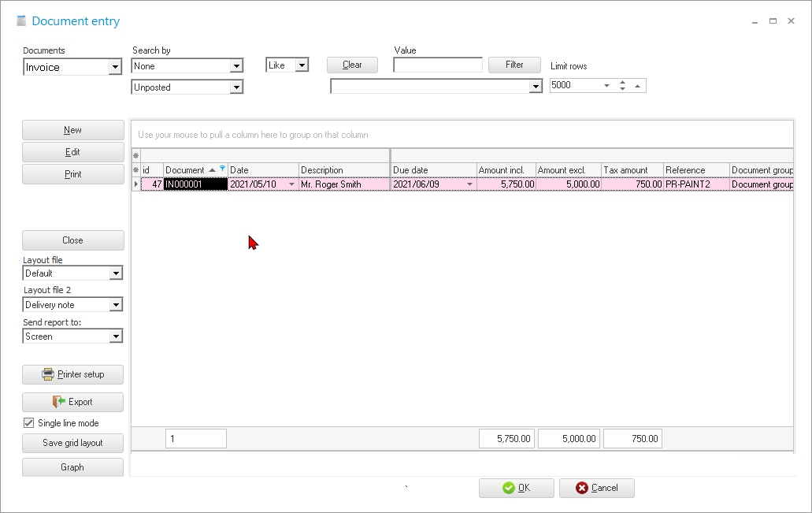
Task: Click the Document entry title bar icon
Action: (21, 21)
